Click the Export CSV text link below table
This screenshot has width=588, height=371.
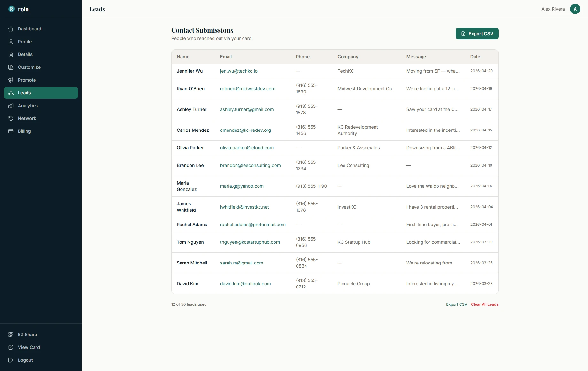click(456, 304)
